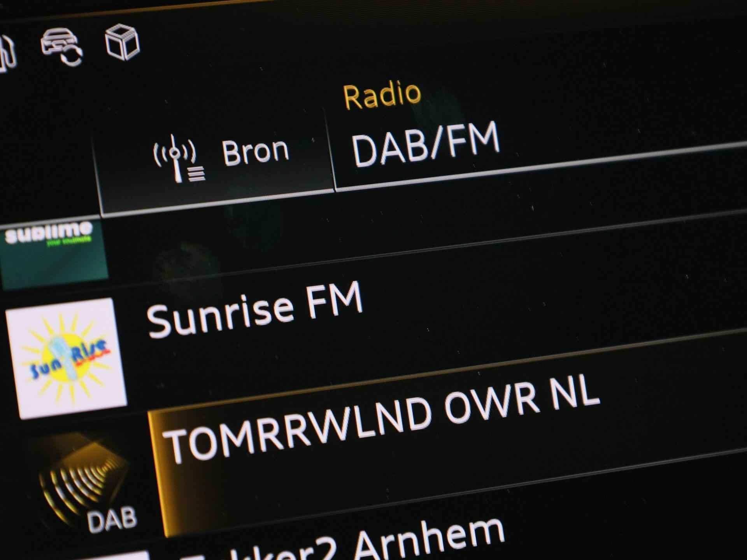Tap the 3D cube icon

pos(123,42)
